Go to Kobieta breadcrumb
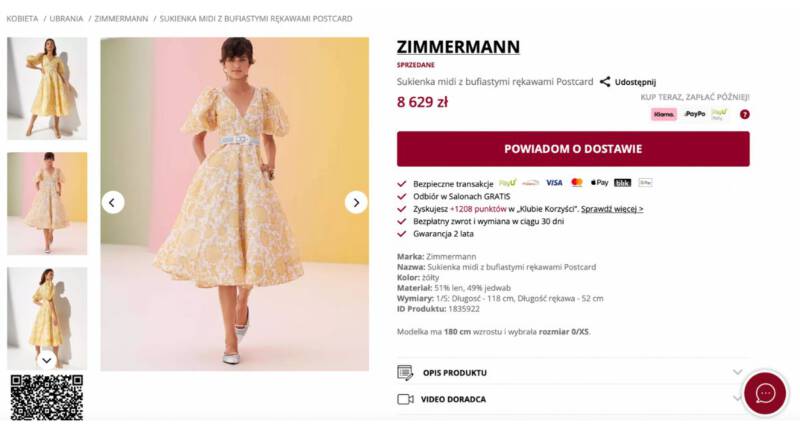Image resolution: width=800 pixels, height=427 pixels. click(x=23, y=18)
